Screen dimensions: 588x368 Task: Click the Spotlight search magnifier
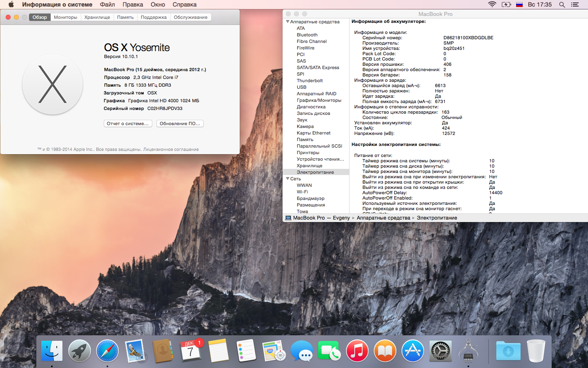point(562,4)
